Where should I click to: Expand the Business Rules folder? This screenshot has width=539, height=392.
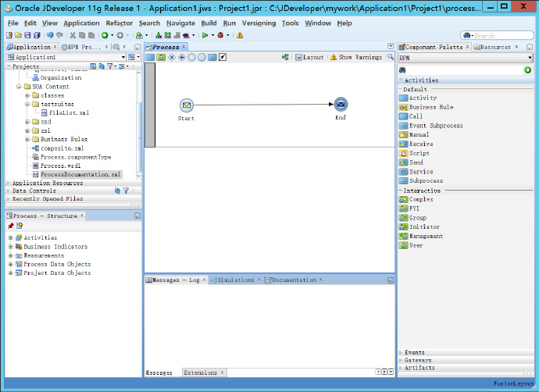pyautogui.click(x=27, y=139)
